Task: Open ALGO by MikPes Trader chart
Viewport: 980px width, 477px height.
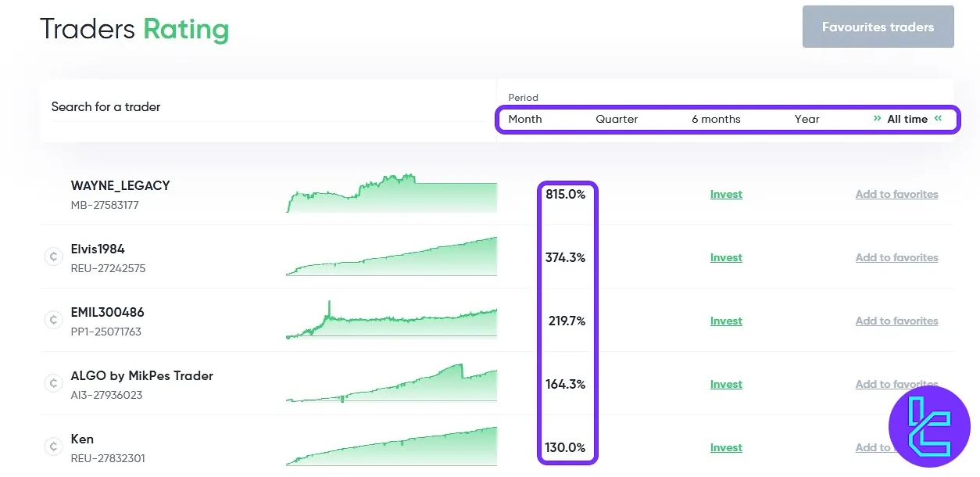Action: point(392,382)
